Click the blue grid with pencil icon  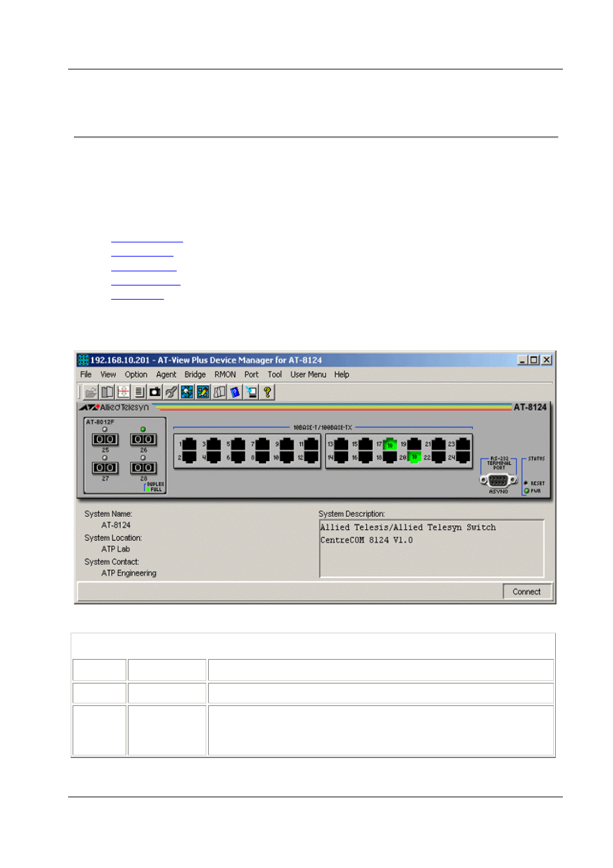203,392
